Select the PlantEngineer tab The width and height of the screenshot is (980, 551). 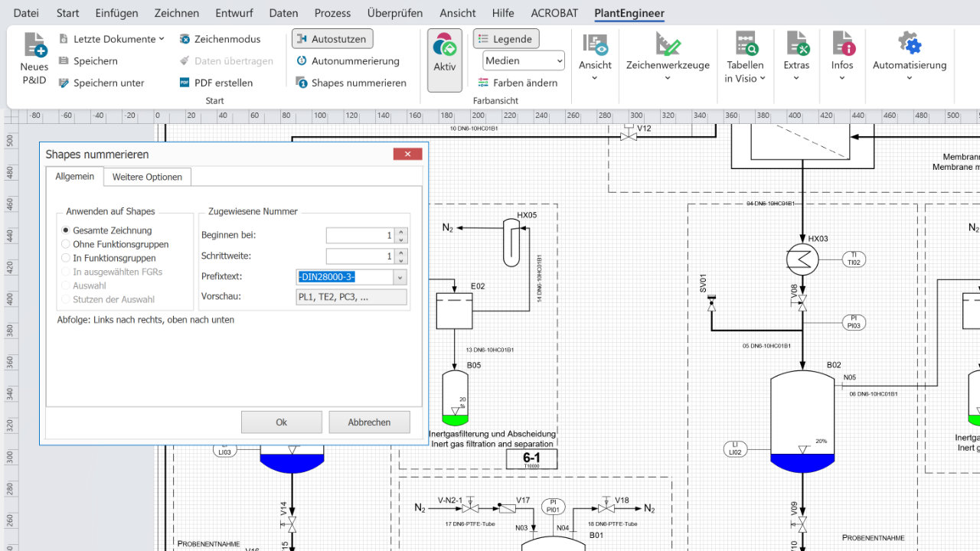click(x=629, y=13)
